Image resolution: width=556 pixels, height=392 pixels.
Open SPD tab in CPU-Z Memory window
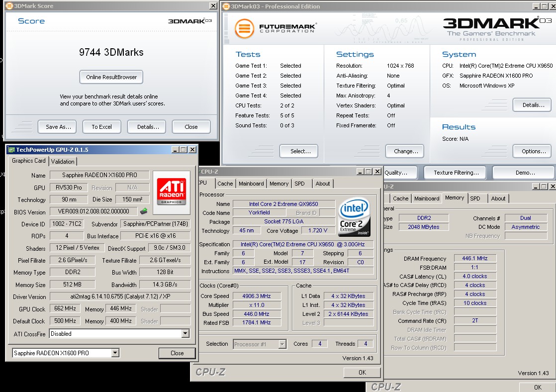coord(475,198)
